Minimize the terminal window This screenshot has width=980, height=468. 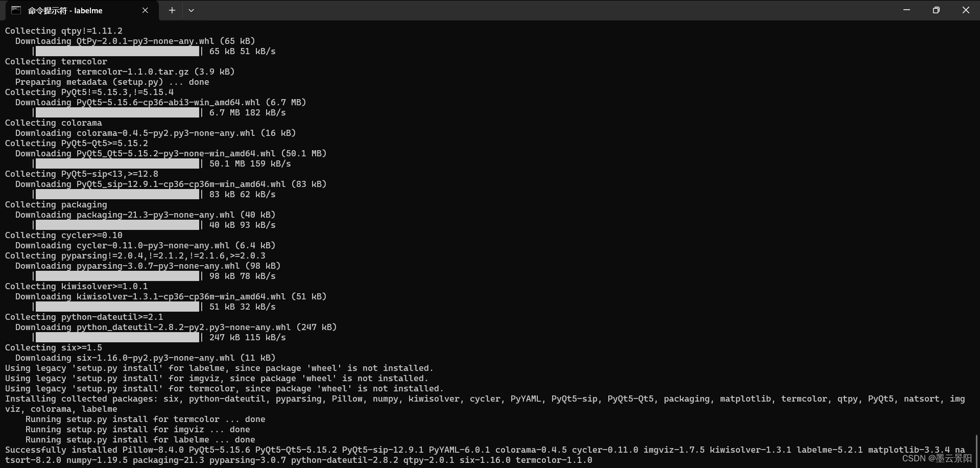tap(906, 10)
